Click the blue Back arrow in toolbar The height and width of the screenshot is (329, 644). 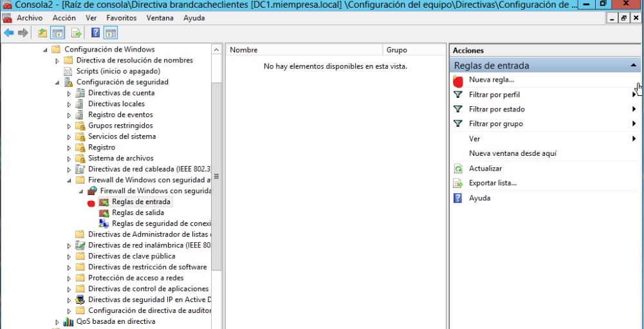coord(8,33)
